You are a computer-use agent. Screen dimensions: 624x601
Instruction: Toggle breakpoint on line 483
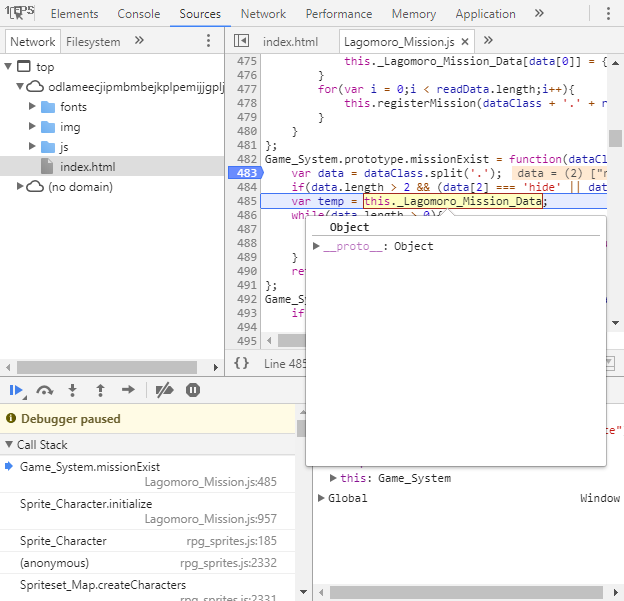(245, 173)
